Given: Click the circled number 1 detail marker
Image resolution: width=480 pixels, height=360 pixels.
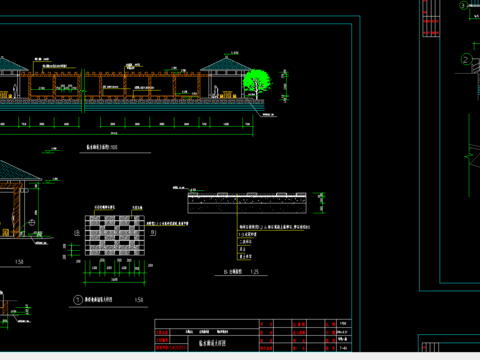Looking at the screenshot, I should pos(78,300).
